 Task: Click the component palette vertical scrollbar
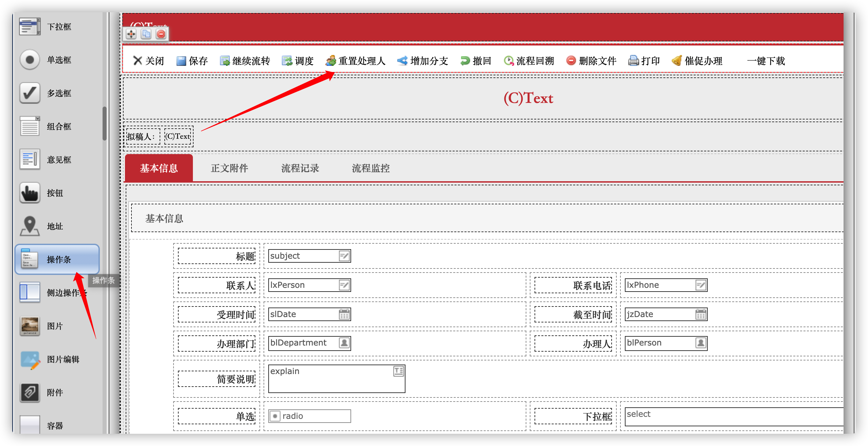[105, 124]
